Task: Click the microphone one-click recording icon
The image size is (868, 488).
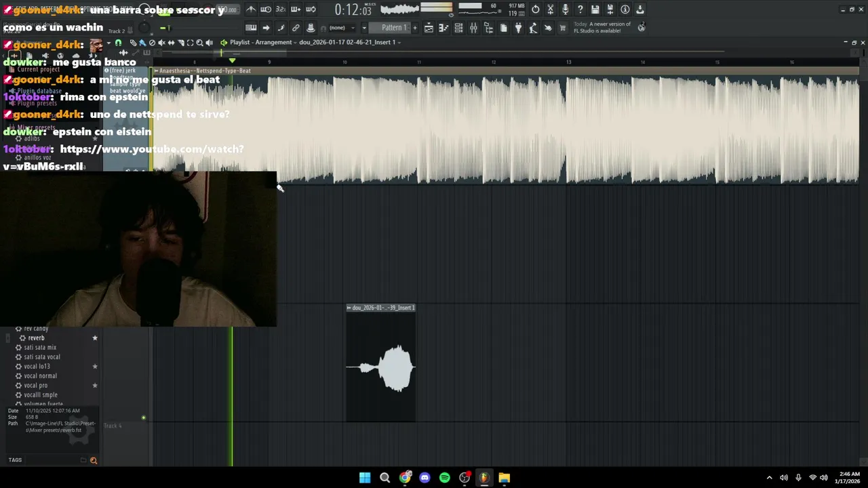Action: tap(565, 9)
